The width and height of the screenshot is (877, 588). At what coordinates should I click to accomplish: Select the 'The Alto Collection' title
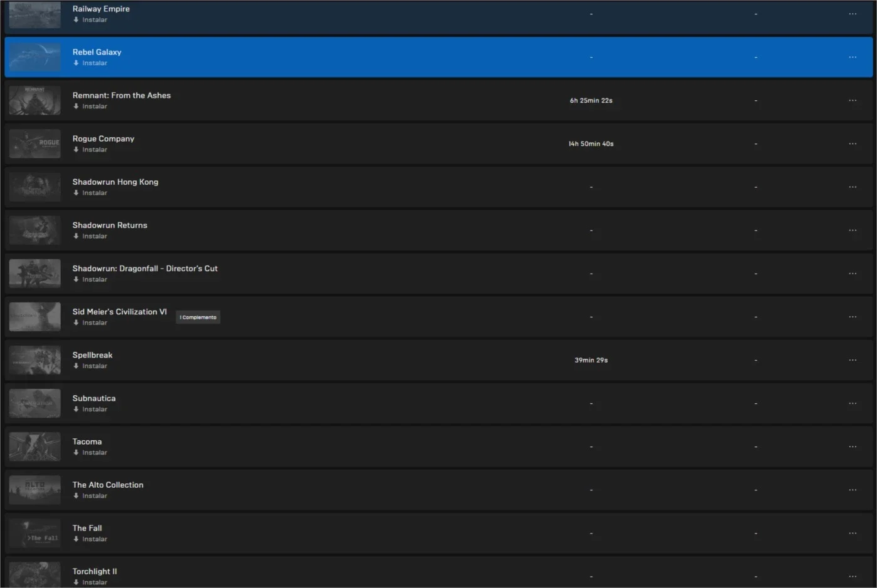pos(108,484)
